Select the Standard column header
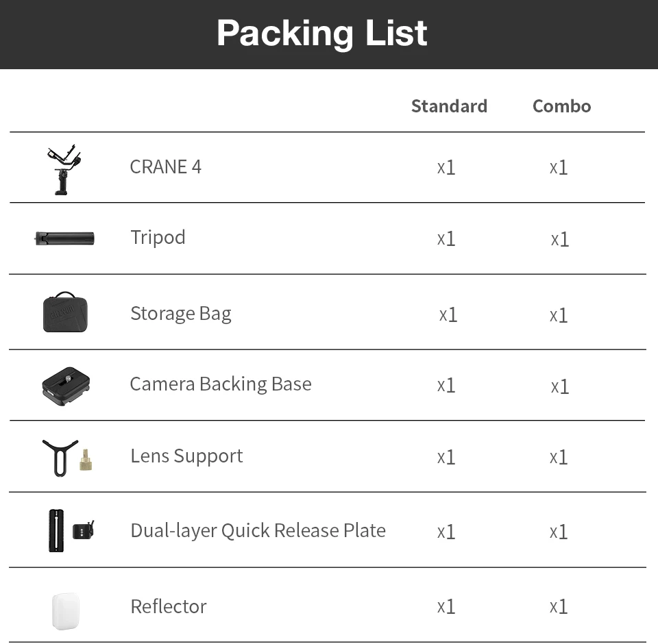 [449, 106]
